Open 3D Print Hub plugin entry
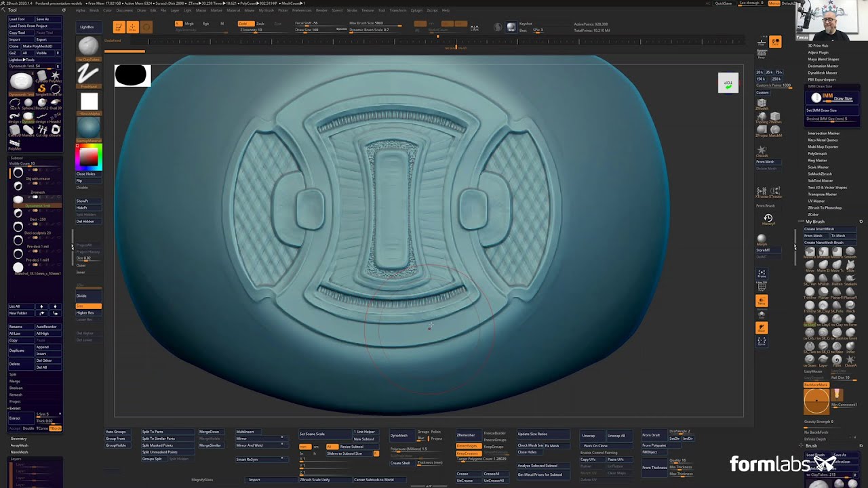 pos(818,45)
